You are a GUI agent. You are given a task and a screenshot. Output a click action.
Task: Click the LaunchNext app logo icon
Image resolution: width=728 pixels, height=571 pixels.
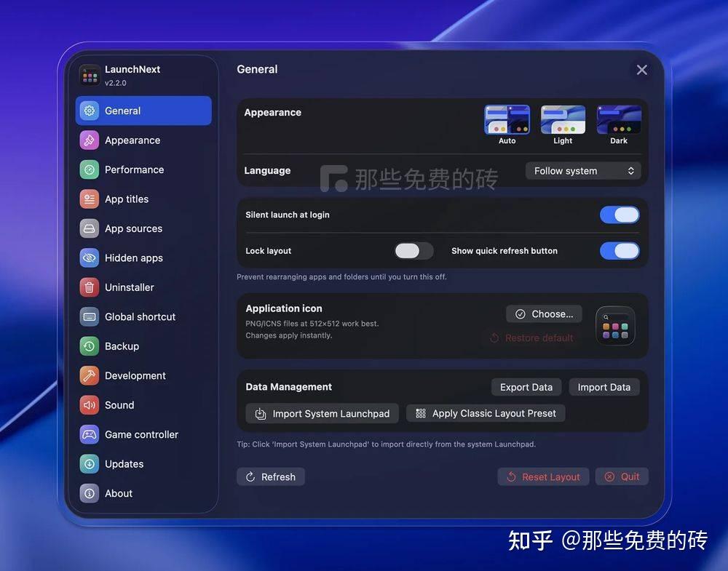[90, 76]
